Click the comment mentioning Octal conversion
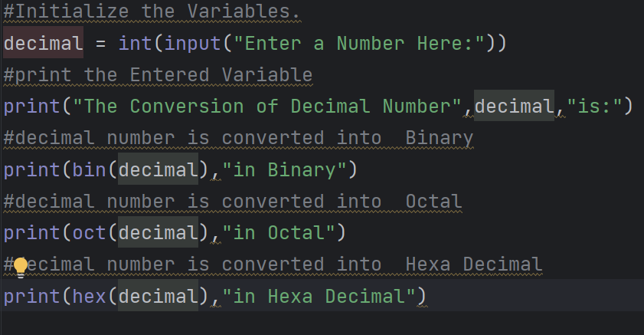 233,202
